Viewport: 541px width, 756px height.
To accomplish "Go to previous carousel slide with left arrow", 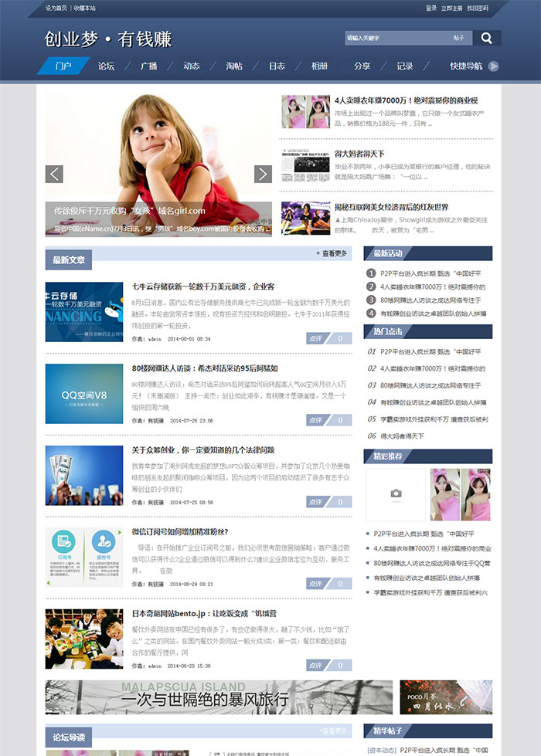I will coord(53,174).
